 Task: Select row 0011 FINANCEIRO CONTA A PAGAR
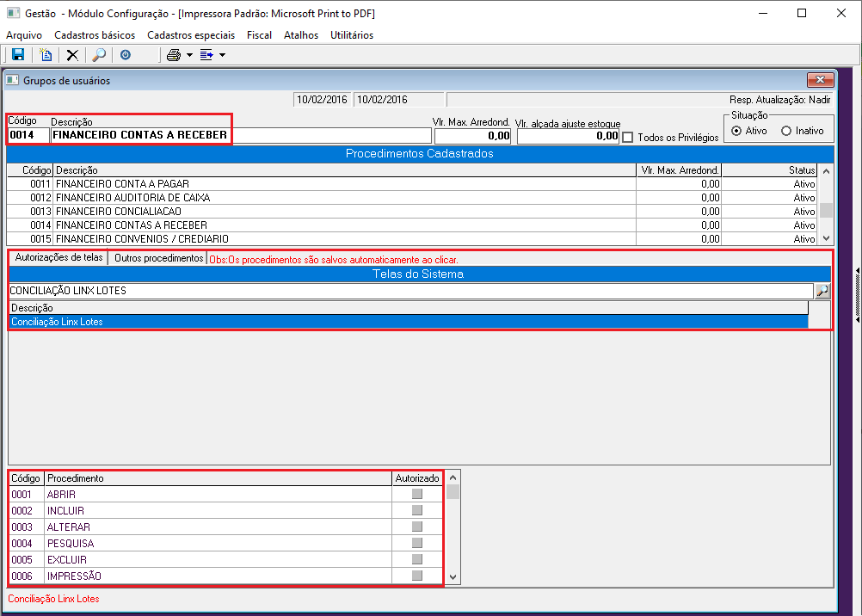411,184
